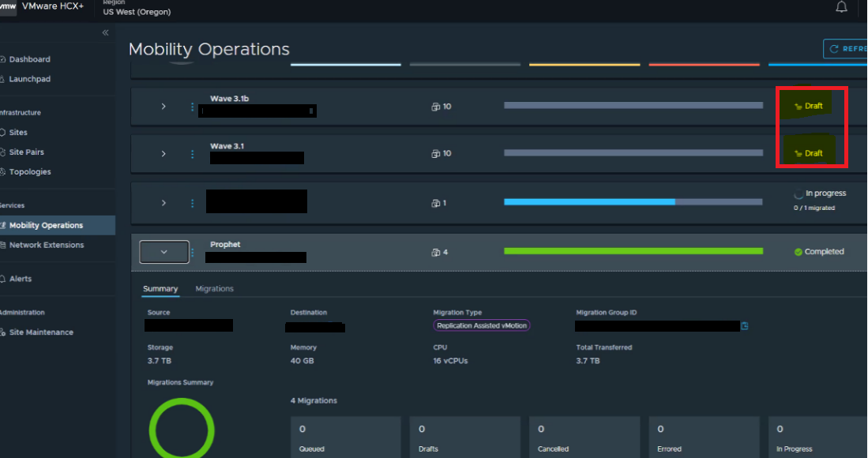Click the VM count icon for Prophet
Image resolution: width=868 pixels, height=458 pixels.
(435, 253)
